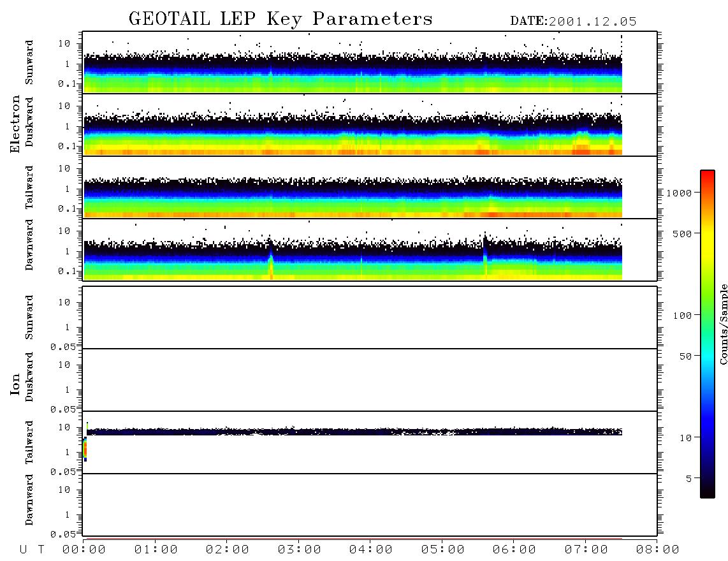Click the U T axis label
This screenshot has height=561, width=728.
tap(32, 550)
